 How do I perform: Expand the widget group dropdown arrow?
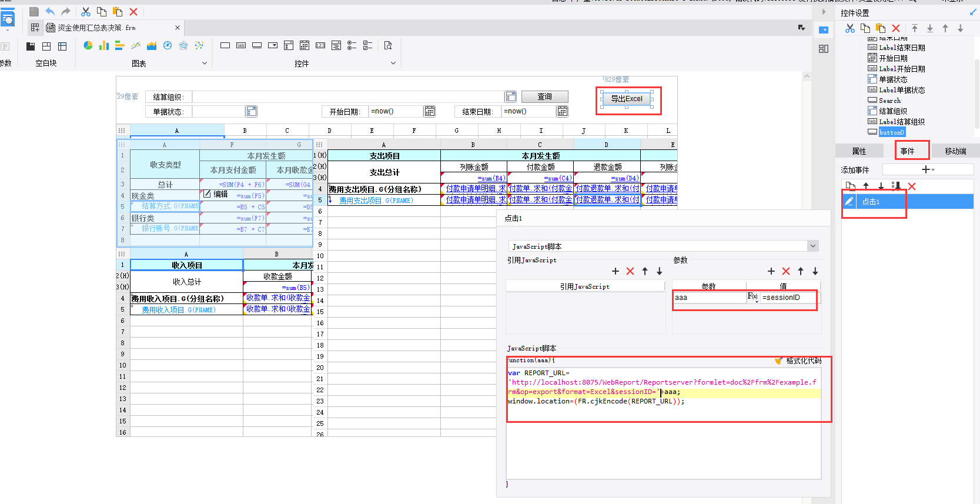point(393,63)
